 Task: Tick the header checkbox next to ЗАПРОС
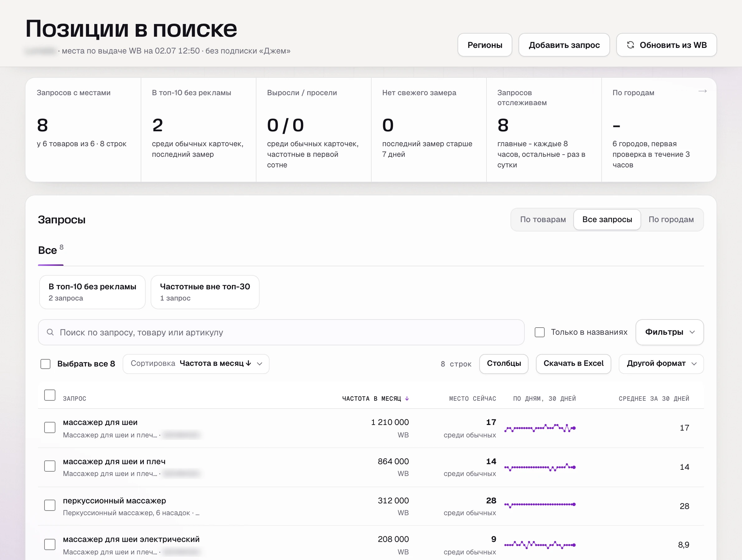click(x=50, y=395)
